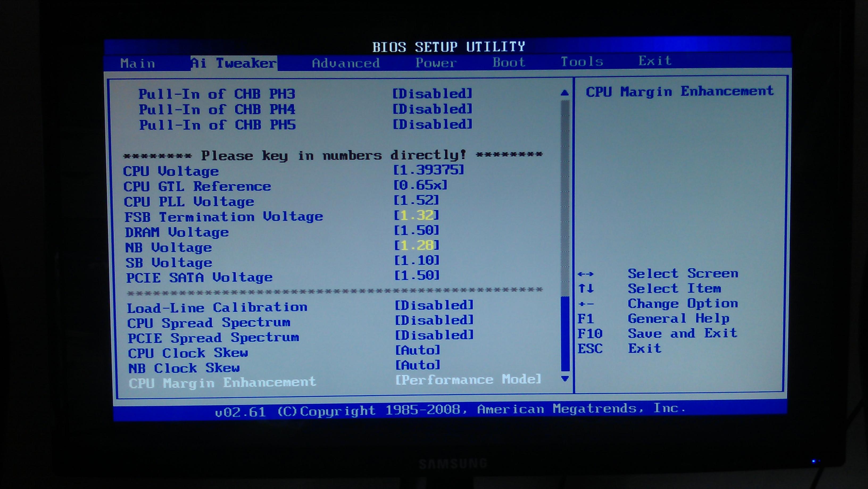This screenshot has height=489, width=868.
Task: Switch to the Advanced tab
Action: coord(346,63)
